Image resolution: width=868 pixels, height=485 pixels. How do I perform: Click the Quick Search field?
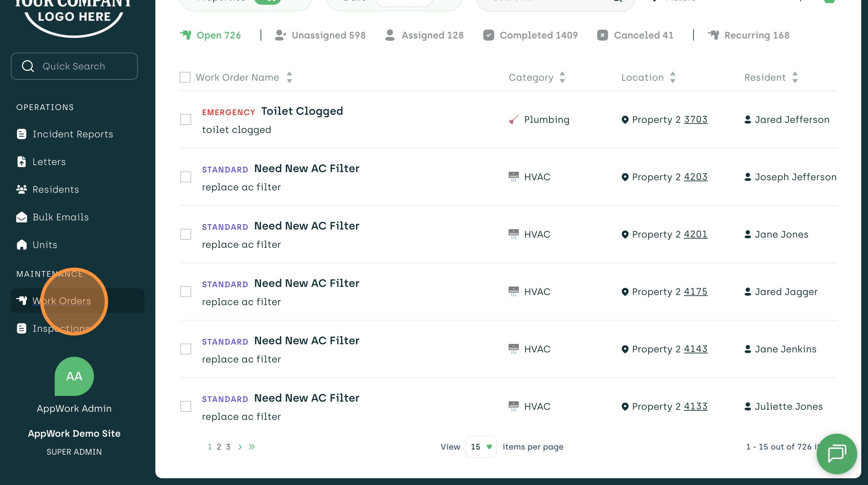74,66
